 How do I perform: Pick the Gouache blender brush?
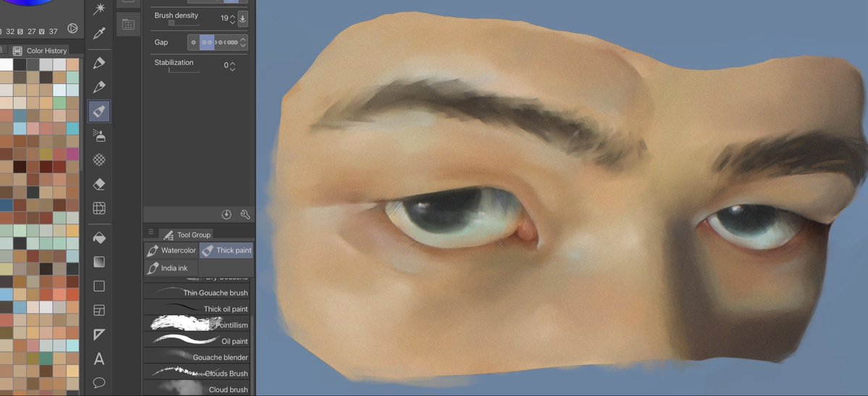point(196,357)
